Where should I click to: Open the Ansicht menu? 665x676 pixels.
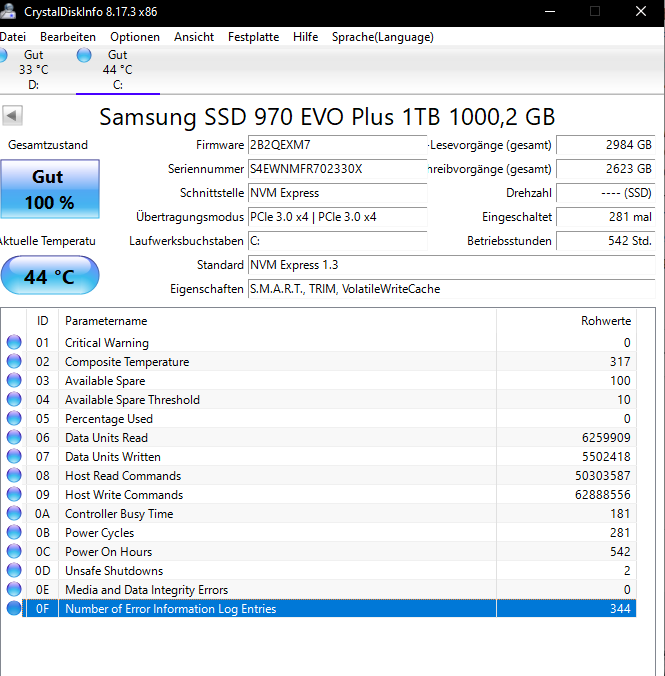(194, 37)
